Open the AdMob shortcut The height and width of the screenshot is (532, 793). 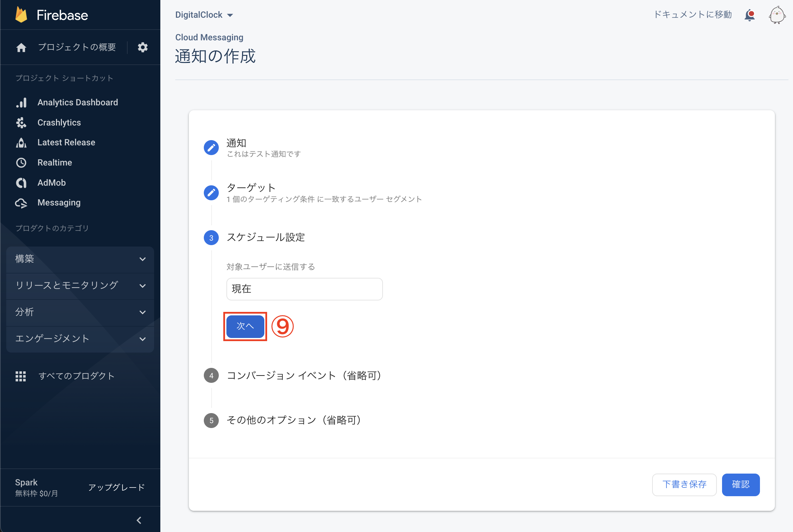(51, 183)
